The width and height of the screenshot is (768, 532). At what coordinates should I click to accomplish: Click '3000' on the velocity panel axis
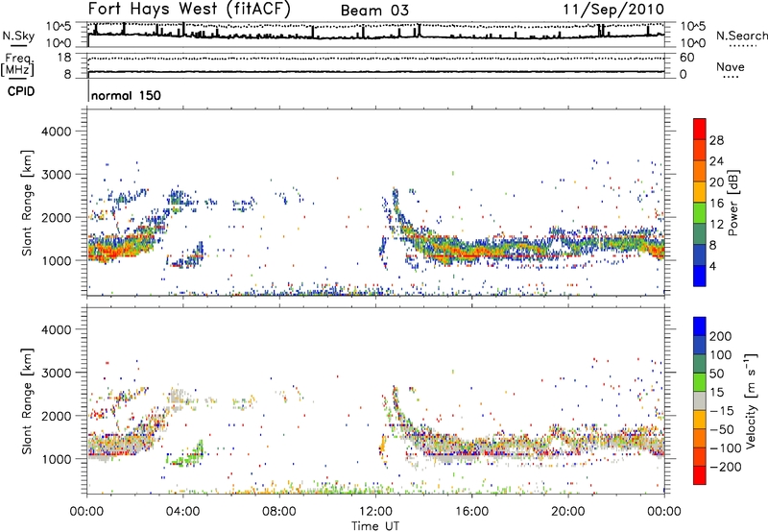coord(56,373)
